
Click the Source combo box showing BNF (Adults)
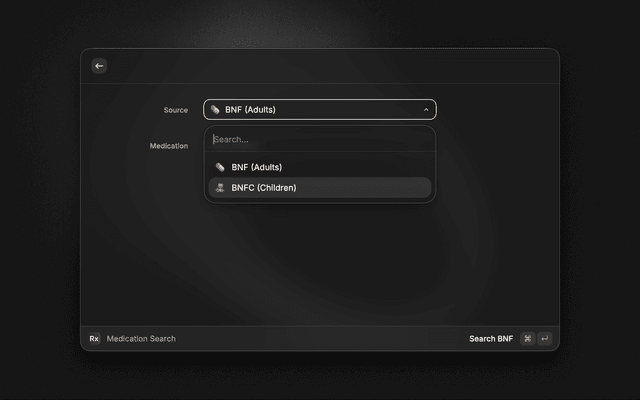coord(319,110)
